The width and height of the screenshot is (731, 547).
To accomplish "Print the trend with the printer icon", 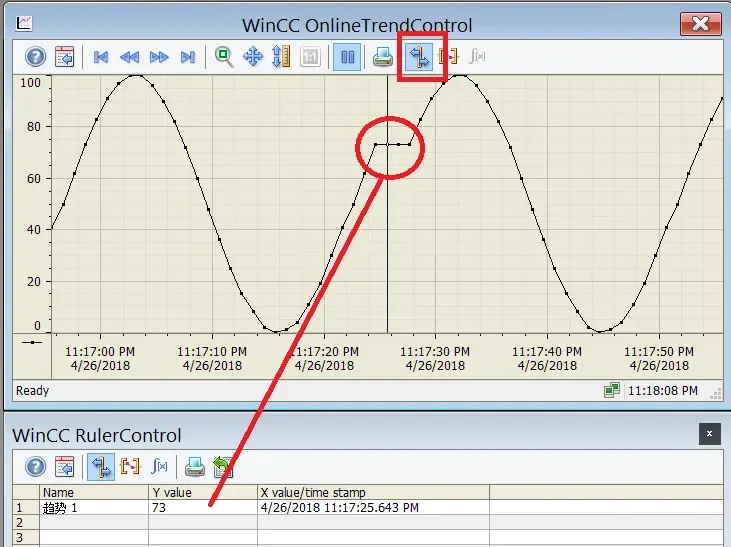I will pyautogui.click(x=383, y=57).
